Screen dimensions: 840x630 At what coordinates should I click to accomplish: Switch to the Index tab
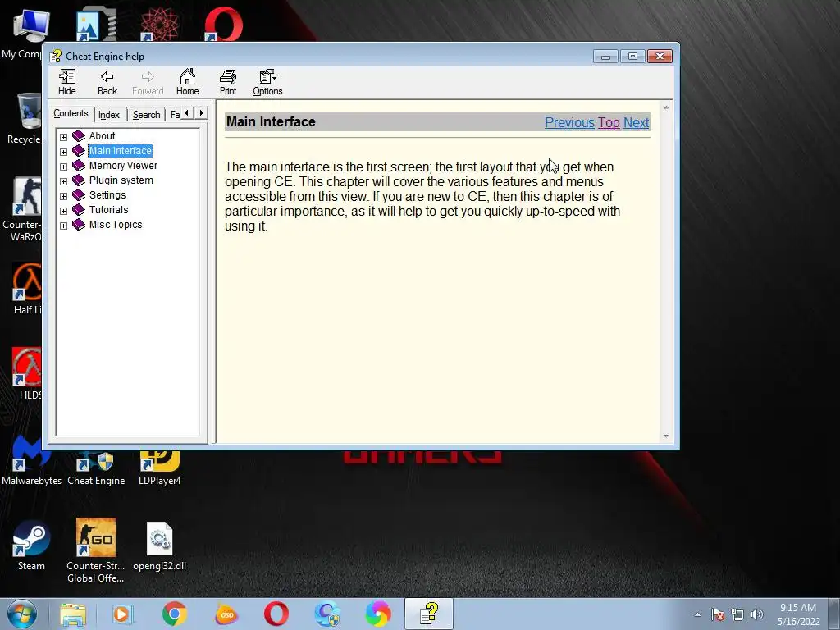click(x=109, y=115)
